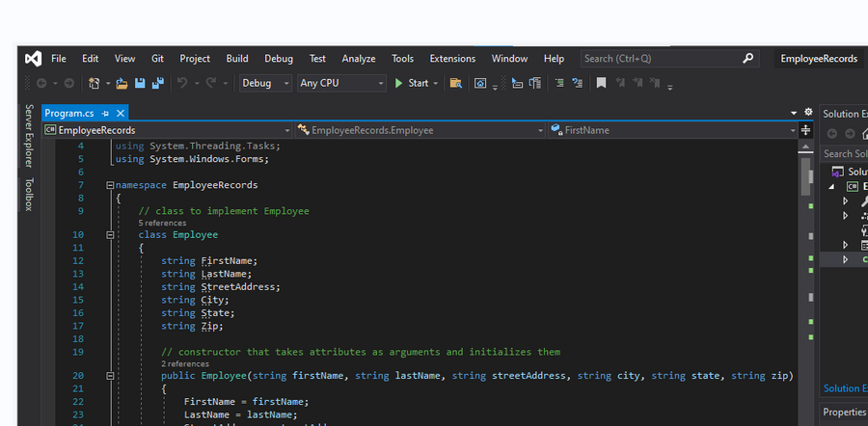This screenshot has width=868, height=426.
Task: Save the current file with Save icon
Action: tap(140, 83)
